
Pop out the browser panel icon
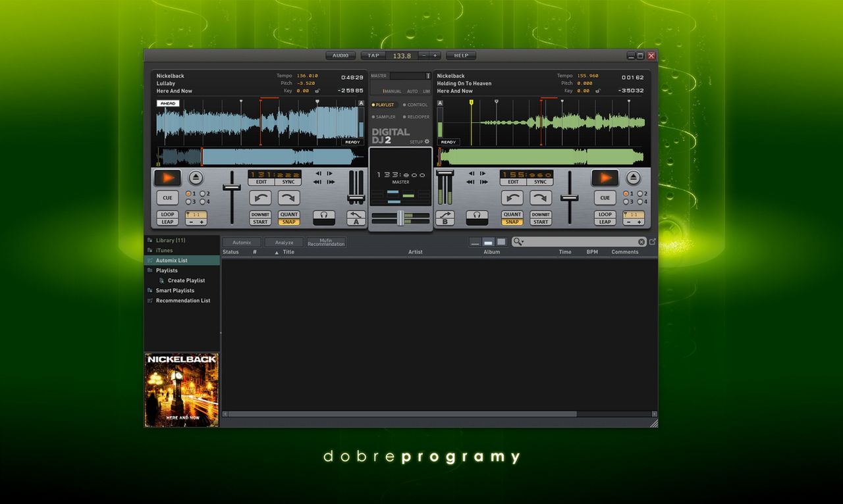tap(653, 241)
